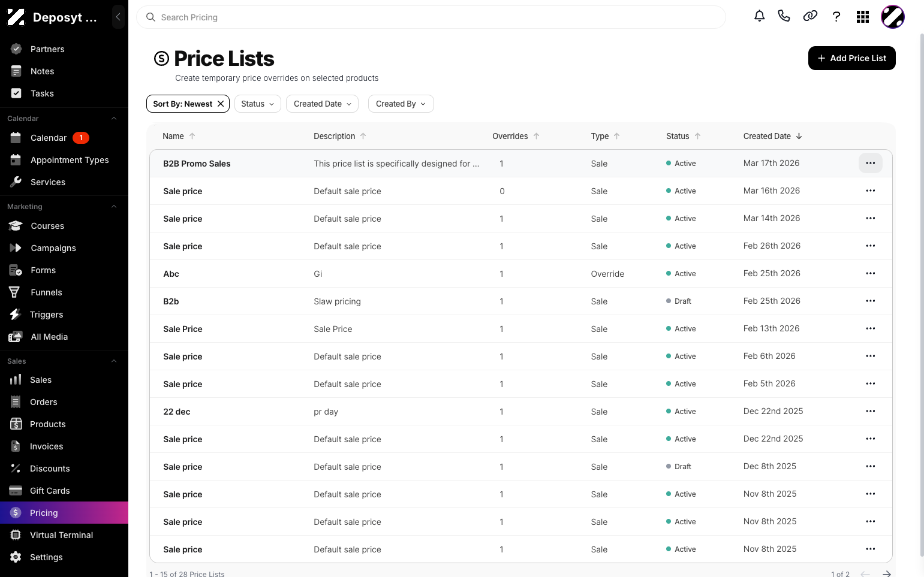The width and height of the screenshot is (924, 577).
Task: Click the Search Pricing field
Action: [x=431, y=17]
